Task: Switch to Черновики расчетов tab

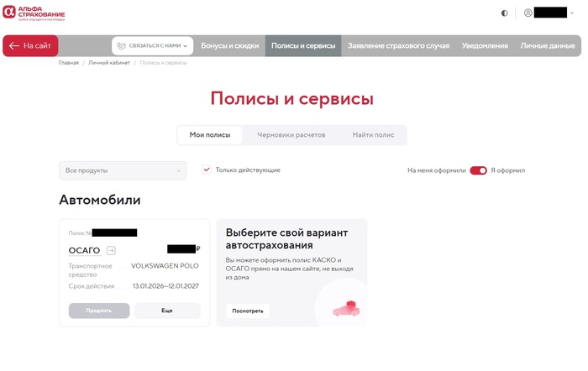Action: coord(291,134)
